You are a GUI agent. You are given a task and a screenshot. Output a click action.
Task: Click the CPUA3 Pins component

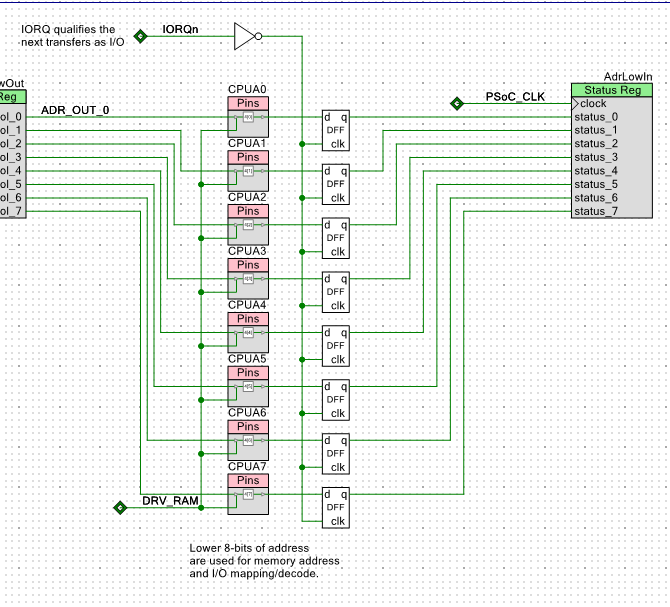(x=247, y=278)
